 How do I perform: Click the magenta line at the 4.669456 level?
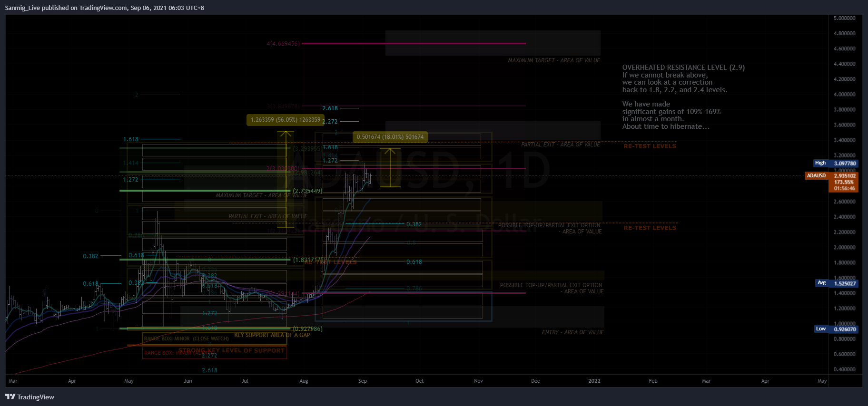414,43
